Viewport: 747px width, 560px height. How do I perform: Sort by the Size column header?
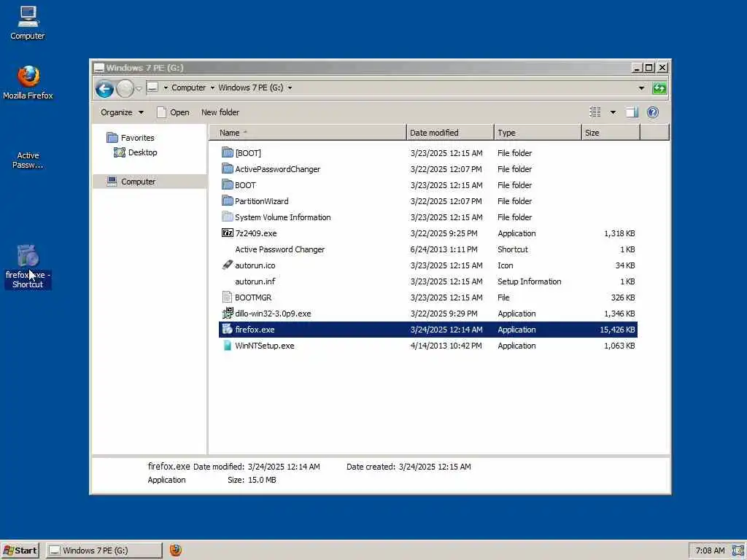pos(611,133)
